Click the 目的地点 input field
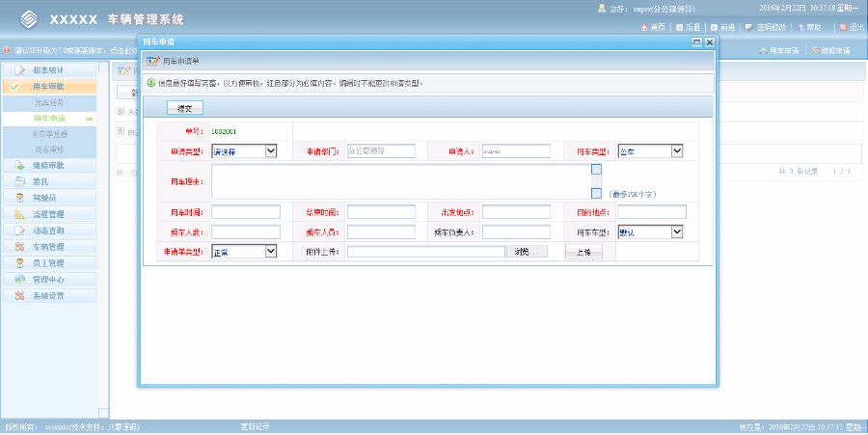Viewport: 868px width, 435px height. pyautogui.click(x=652, y=212)
